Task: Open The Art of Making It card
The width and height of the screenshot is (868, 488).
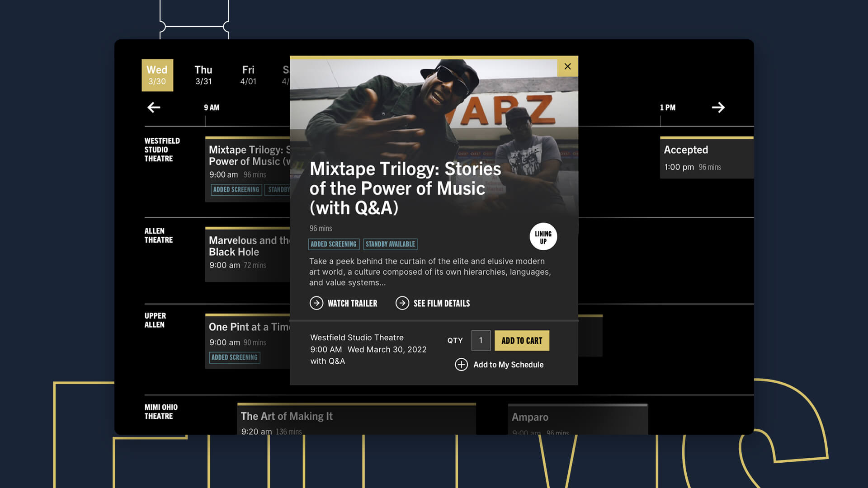Action: (x=356, y=419)
